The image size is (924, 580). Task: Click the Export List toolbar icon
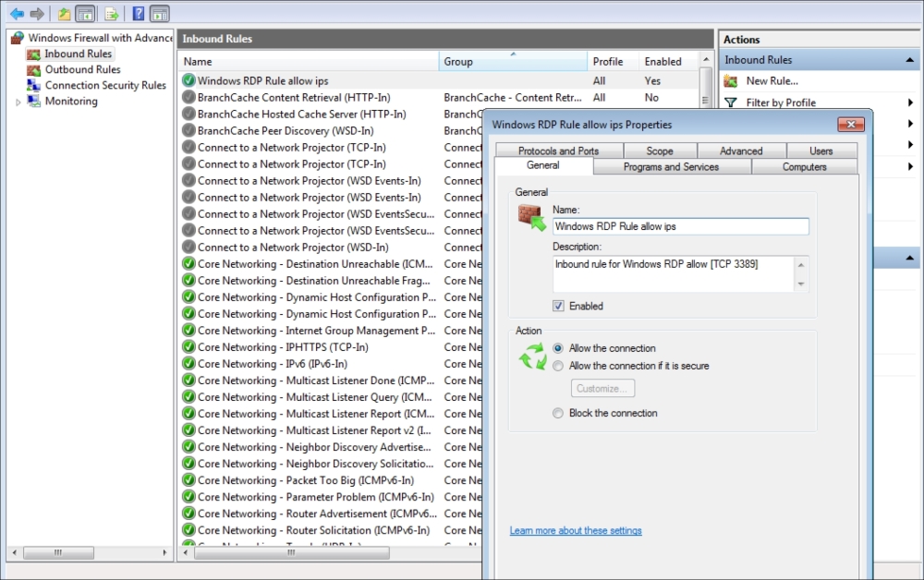(x=111, y=14)
